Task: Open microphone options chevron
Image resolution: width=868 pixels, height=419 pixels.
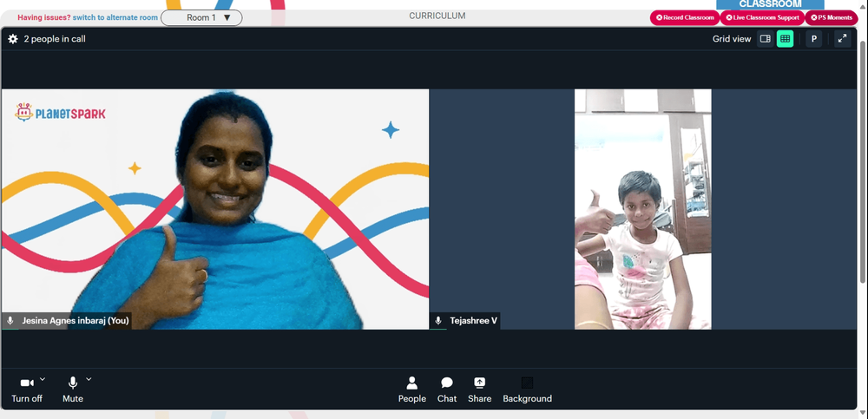Action: (x=89, y=379)
